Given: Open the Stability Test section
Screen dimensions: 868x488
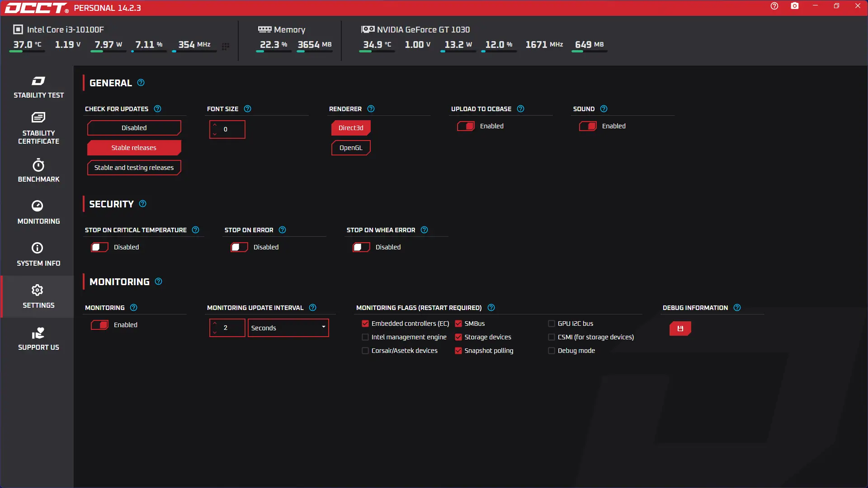Looking at the screenshot, I should 38,87.
